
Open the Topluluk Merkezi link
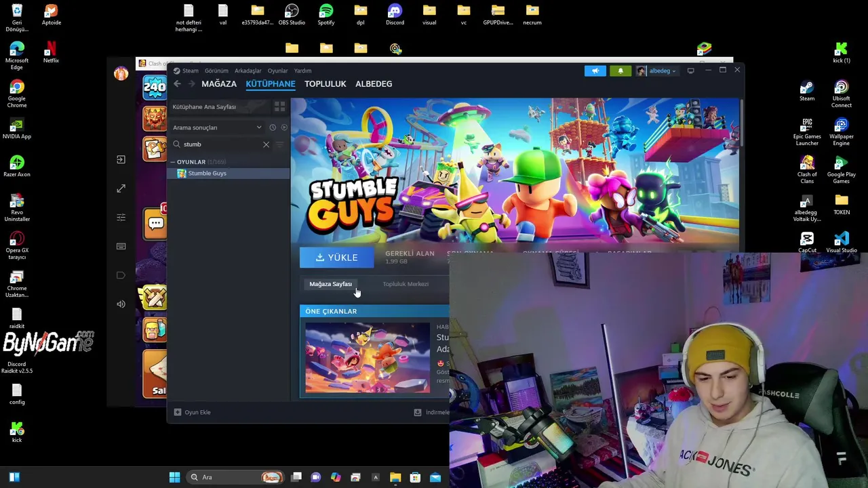point(406,284)
